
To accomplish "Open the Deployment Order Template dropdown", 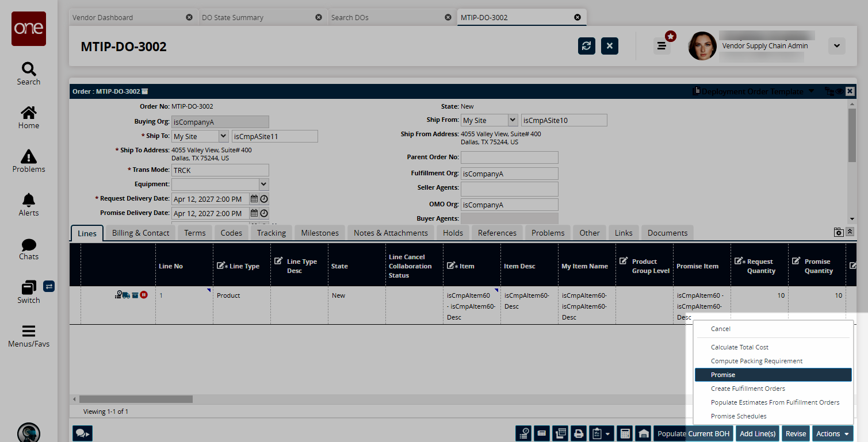I will [811, 91].
